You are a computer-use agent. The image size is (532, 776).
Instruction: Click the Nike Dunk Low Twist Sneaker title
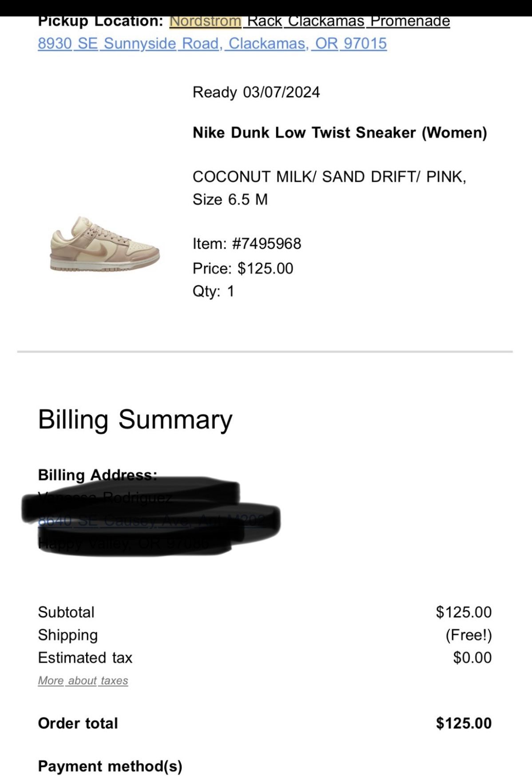[340, 132]
